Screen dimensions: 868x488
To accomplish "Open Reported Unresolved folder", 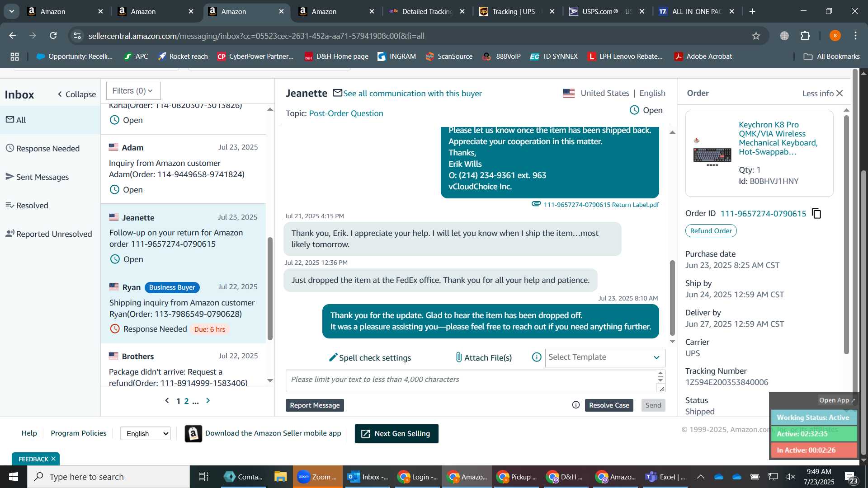I will (50, 234).
